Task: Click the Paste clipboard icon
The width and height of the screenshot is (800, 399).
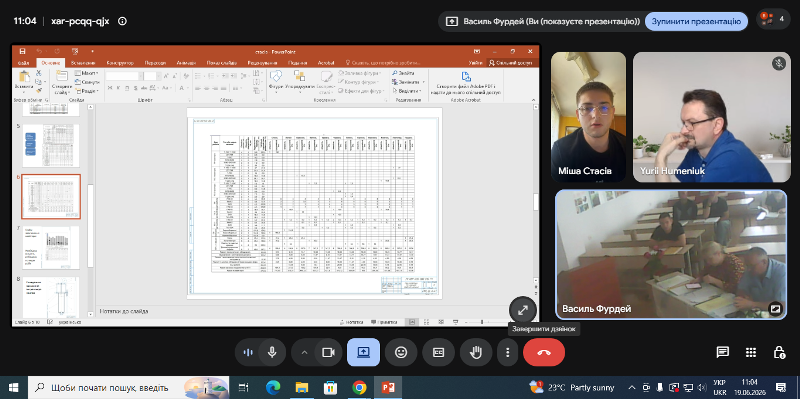Action: pos(24,77)
